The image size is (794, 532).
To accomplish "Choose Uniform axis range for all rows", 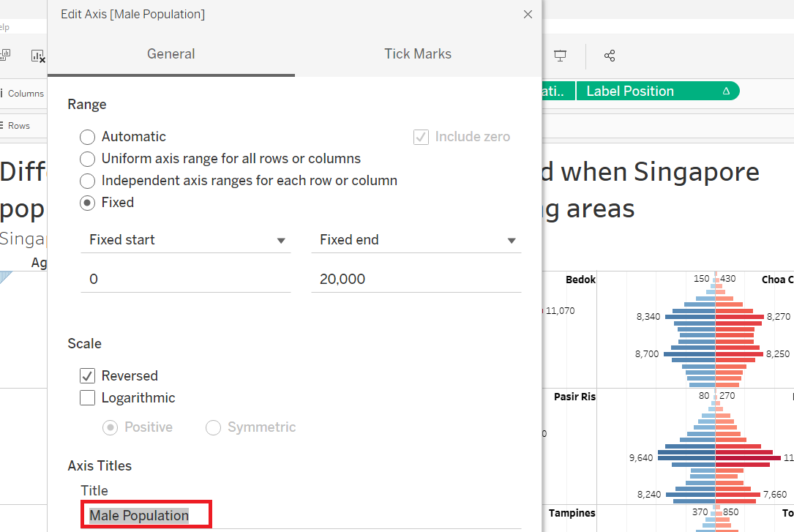I will tap(88, 159).
